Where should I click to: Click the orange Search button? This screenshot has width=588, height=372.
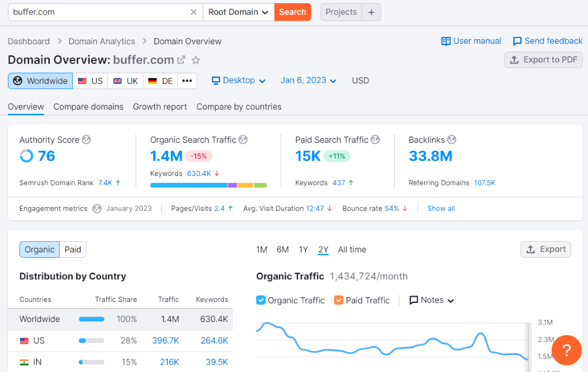pyautogui.click(x=292, y=12)
